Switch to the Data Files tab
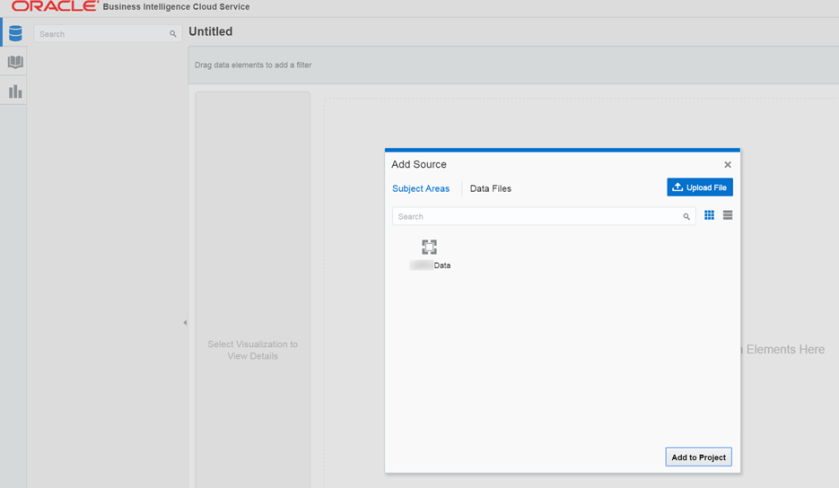The image size is (839, 488). click(x=490, y=188)
